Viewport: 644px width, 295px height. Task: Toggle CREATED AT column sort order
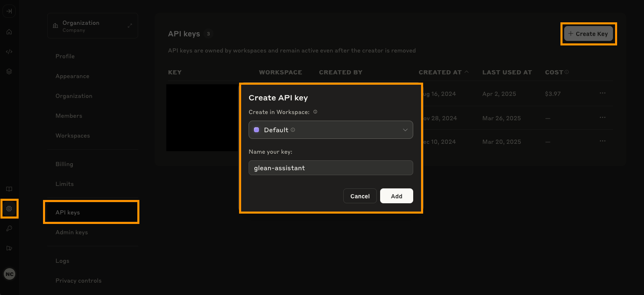click(x=443, y=72)
